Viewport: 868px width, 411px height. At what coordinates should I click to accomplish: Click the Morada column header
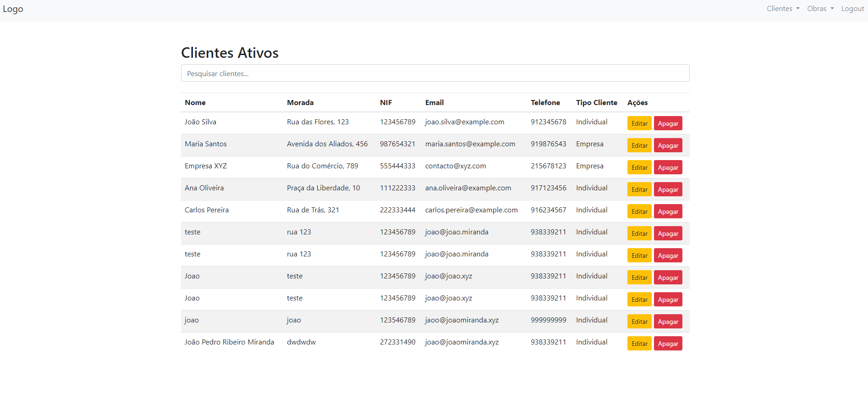click(x=300, y=103)
